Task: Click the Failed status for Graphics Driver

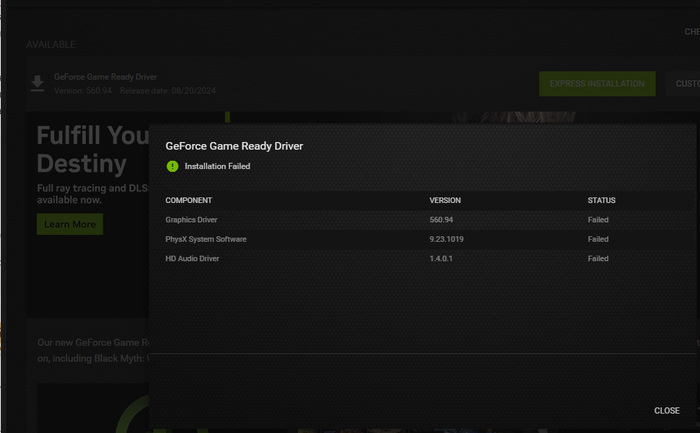Action: 598,220
